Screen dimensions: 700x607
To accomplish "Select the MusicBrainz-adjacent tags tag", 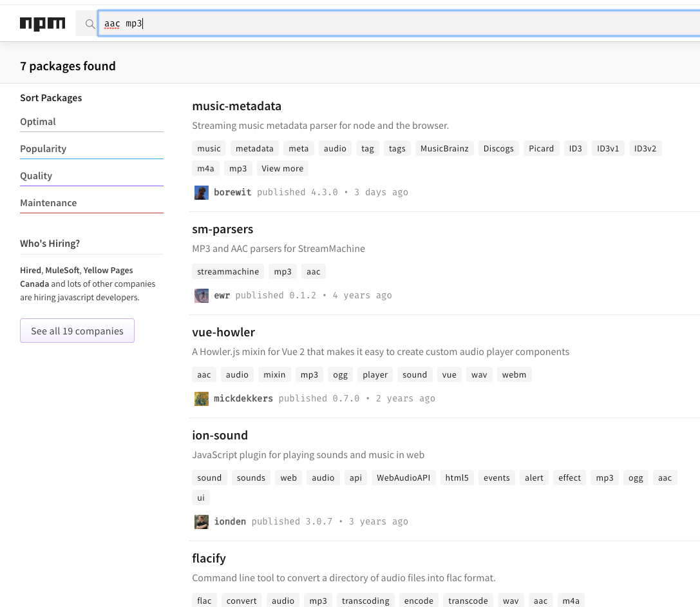I will point(397,148).
